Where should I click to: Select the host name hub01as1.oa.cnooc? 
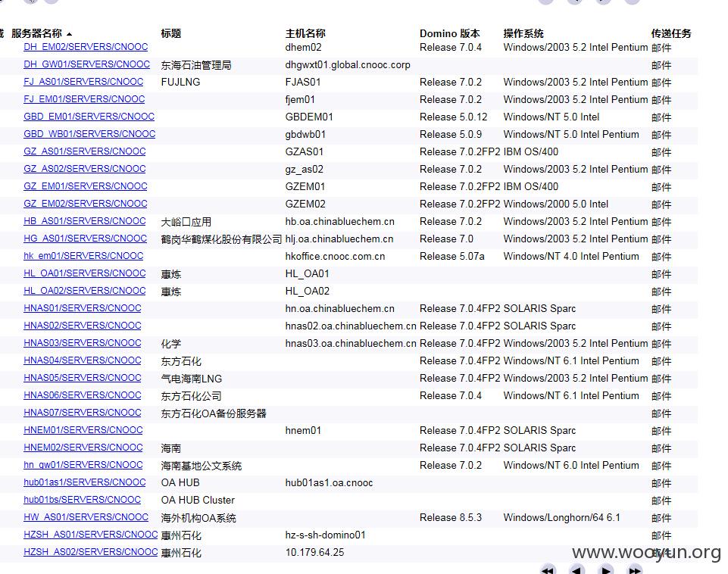(x=330, y=482)
